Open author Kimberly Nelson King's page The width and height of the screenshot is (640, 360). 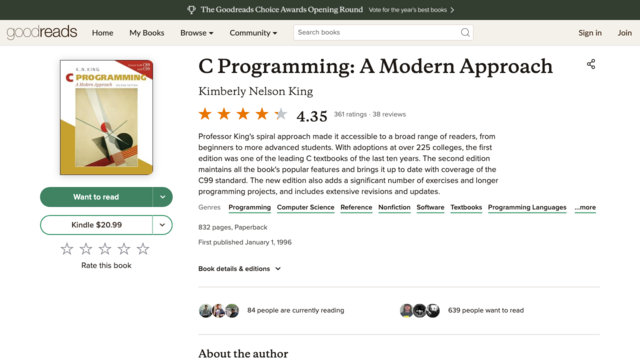pos(256,91)
